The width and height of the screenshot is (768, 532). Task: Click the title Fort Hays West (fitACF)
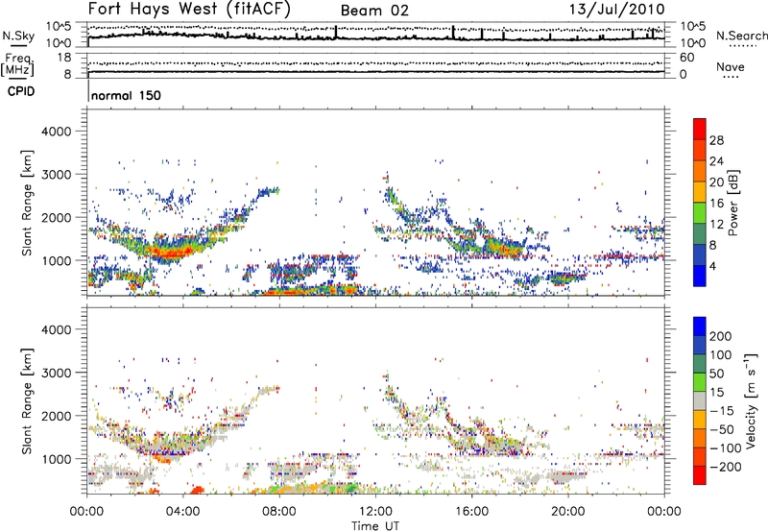[189, 9]
